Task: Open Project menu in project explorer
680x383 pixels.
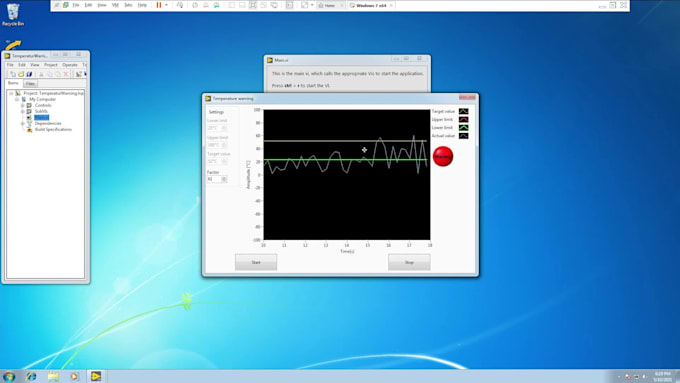Action: point(51,65)
